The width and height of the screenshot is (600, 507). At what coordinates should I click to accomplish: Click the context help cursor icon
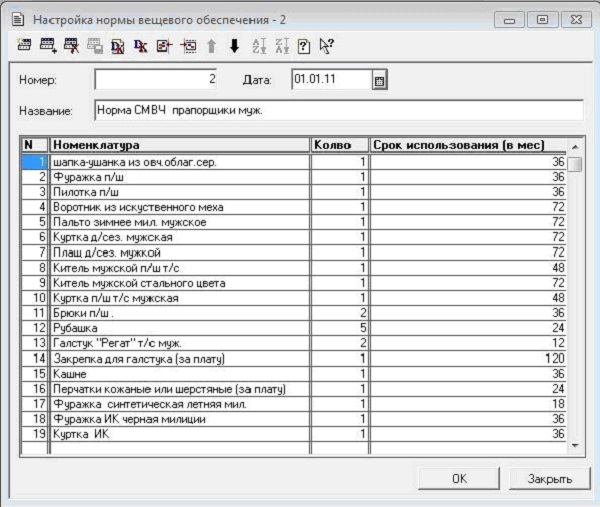click(x=325, y=45)
